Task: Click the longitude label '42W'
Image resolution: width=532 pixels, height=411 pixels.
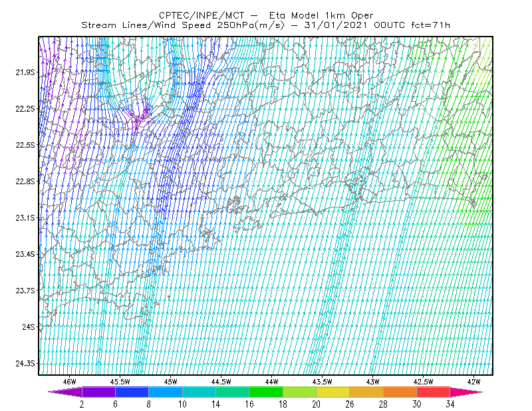Action: tap(474, 382)
